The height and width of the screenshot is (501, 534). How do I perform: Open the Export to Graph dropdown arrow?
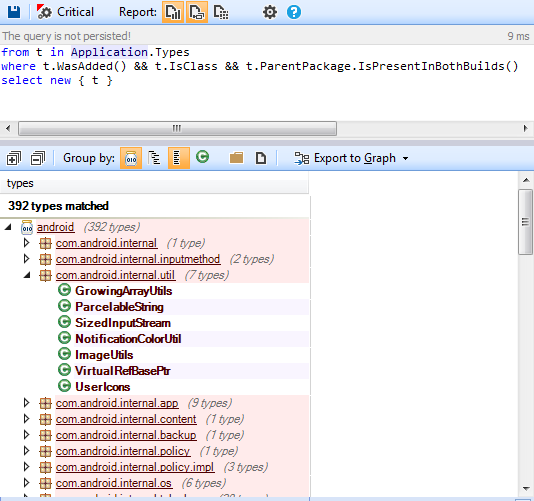click(x=405, y=158)
